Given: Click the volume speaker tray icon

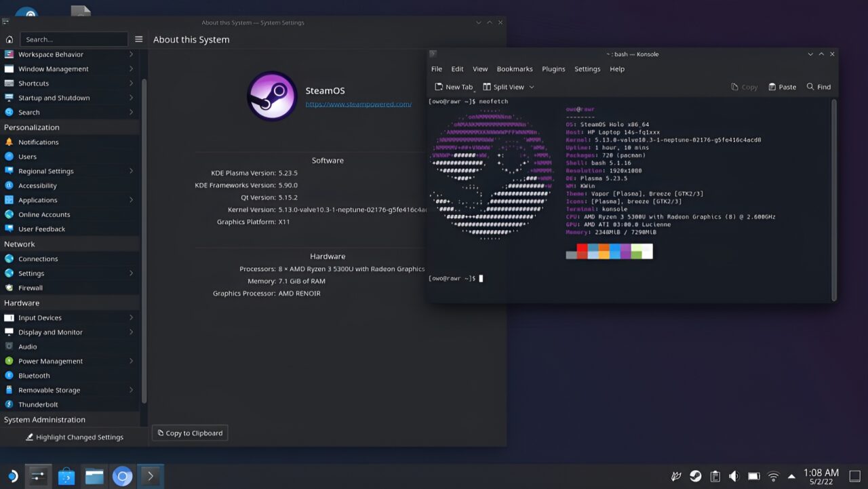Looking at the screenshot, I should pos(734,476).
